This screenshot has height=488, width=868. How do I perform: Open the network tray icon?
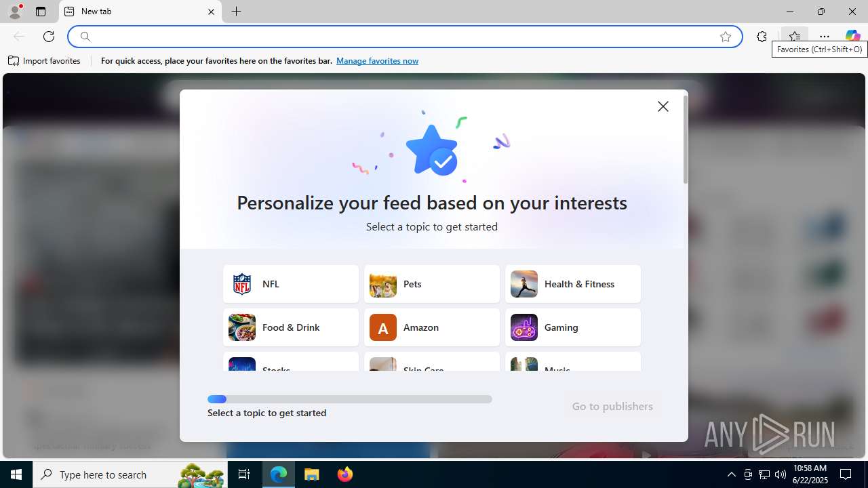pyautogui.click(x=764, y=474)
